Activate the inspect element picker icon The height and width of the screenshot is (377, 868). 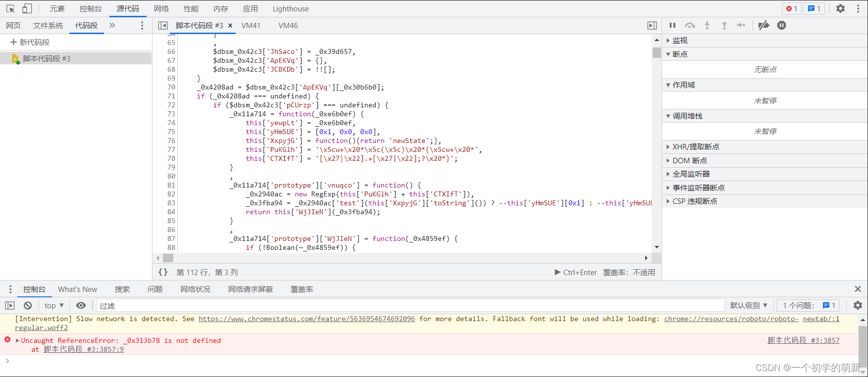pos(10,8)
